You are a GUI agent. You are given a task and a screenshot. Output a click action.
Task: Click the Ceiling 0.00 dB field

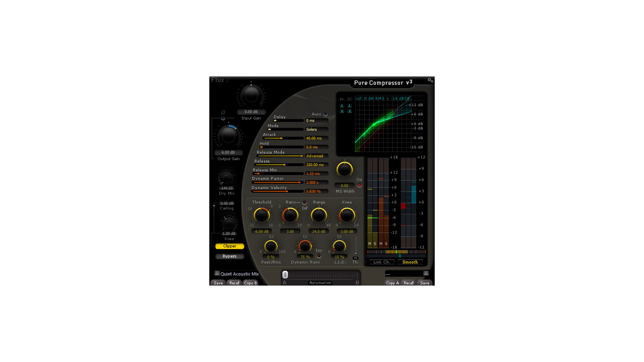coord(227,204)
